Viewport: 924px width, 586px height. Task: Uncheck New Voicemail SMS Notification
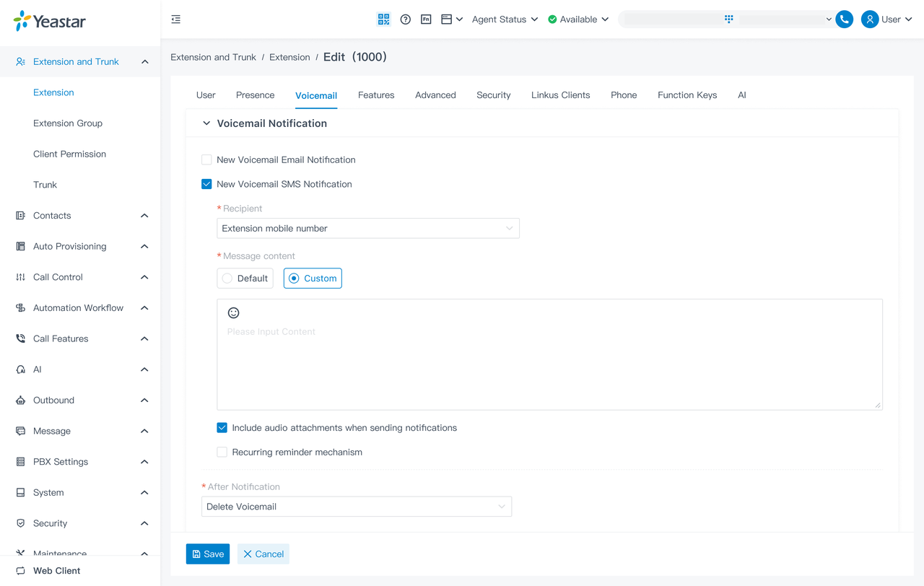pos(206,184)
